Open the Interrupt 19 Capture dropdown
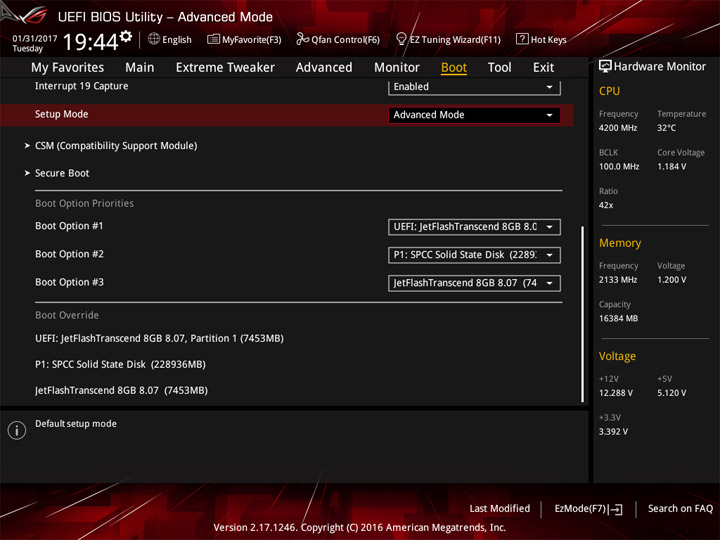 click(474, 87)
